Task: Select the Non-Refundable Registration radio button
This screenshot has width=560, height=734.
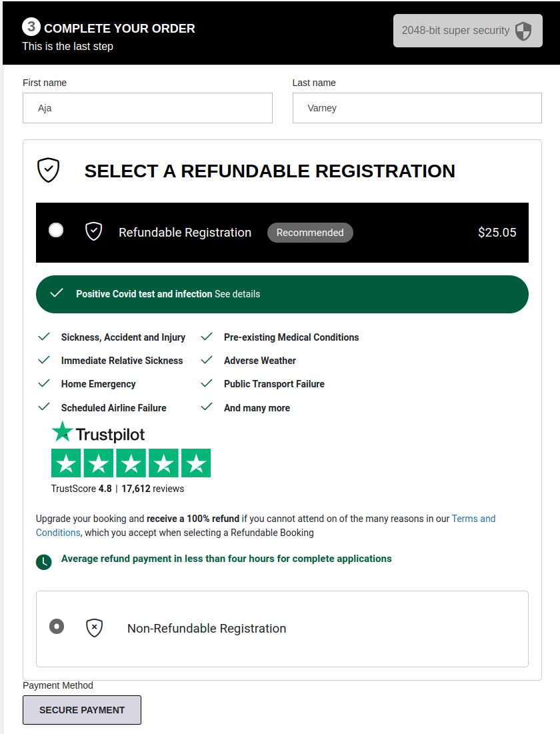Action: [x=57, y=627]
